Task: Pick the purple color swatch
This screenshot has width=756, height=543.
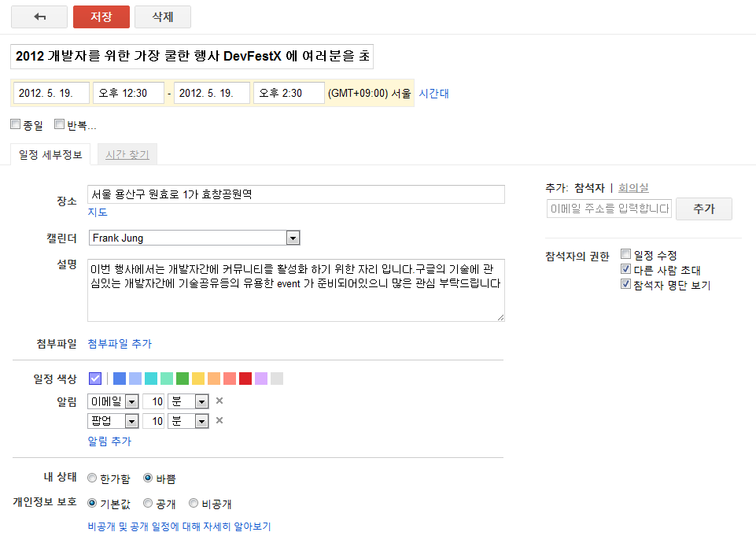Action: click(x=261, y=379)
